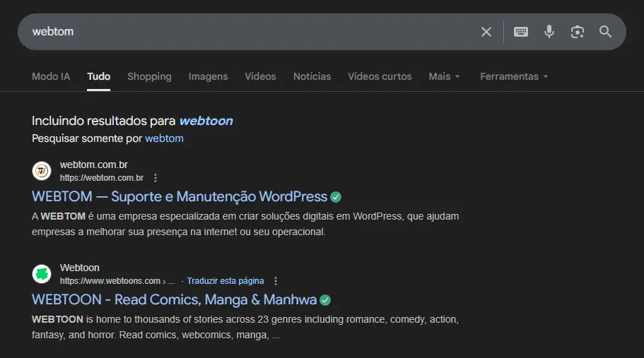Open the three-dot menu next to Traduzir esta página
This screenshot has width=644, height=358.
pyautogui.click(x=276, y=281)
